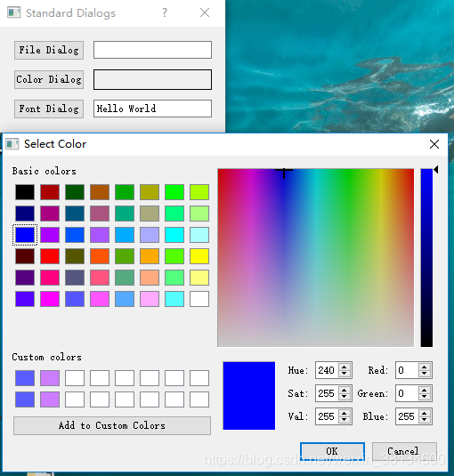454x476 pixels.
Task: Click the Sat value field
Action: point(327,393)
